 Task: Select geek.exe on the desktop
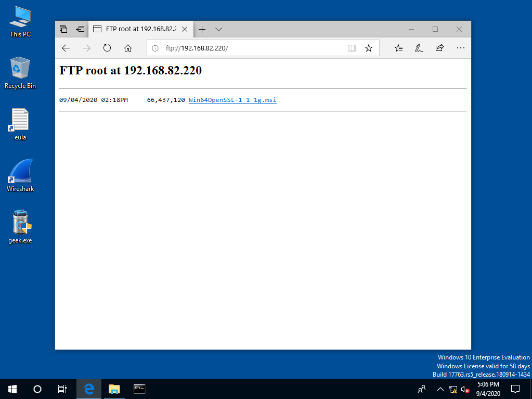(20, 227)
